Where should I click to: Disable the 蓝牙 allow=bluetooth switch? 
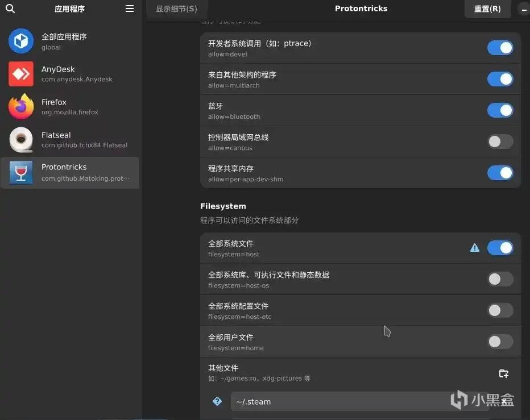coord(500,110)
